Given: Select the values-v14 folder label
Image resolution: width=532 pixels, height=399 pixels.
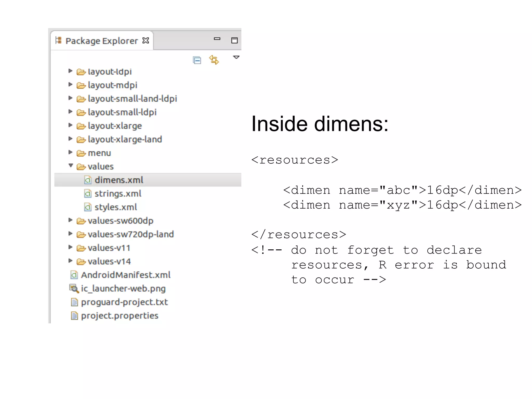Looking at the screenshot, I should 109,261.
